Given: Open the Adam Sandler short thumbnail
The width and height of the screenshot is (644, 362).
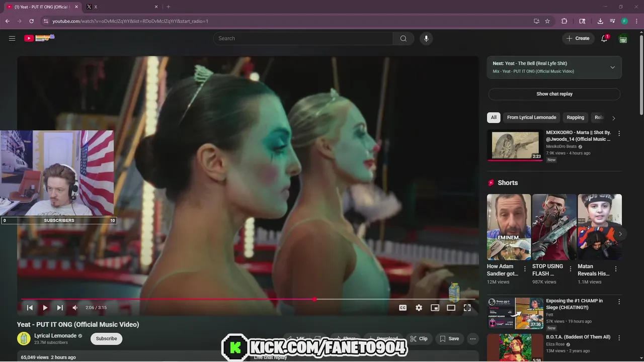Looking at the screenshot, I should pyautogui.click(x=509, y=227).
